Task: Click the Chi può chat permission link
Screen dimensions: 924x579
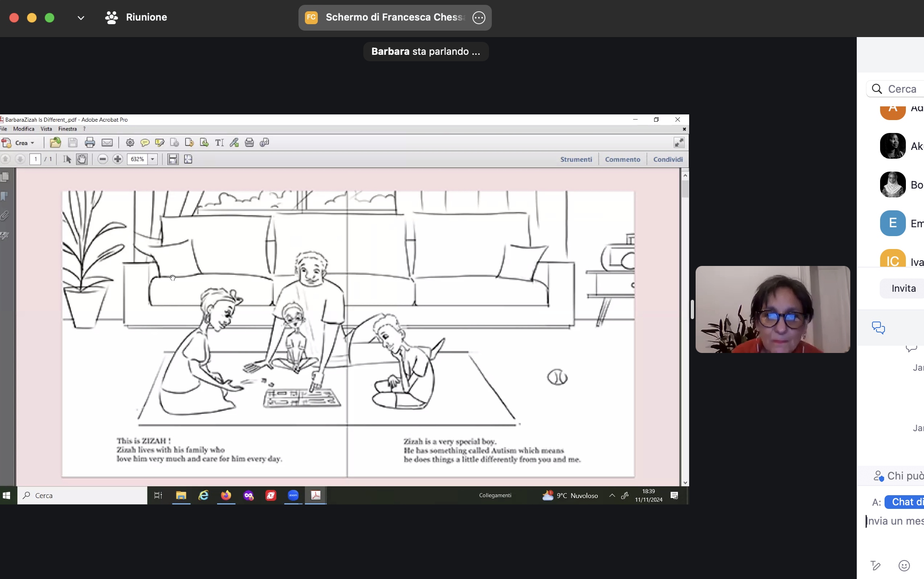Action: pos(899,476)
